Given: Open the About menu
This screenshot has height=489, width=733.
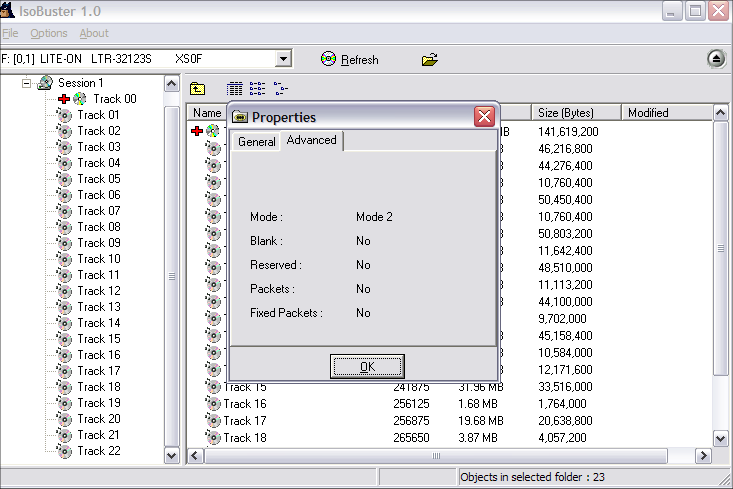Looking at the screenshot, I should (x=94, y=33).
